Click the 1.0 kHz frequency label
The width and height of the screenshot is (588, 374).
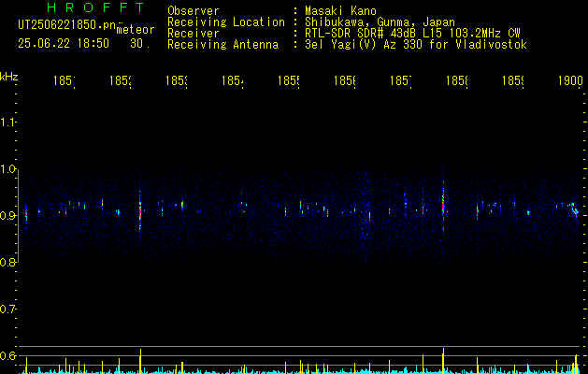[7, 169]
